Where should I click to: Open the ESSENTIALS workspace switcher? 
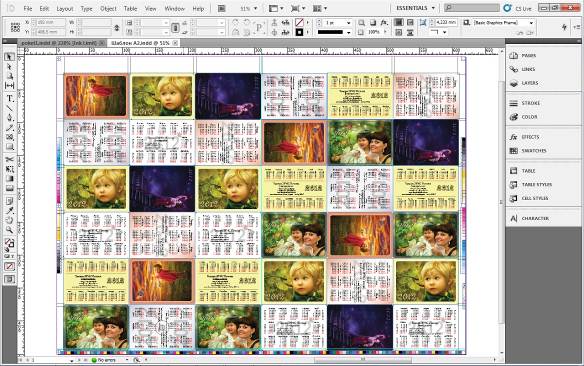(x=415, y=8)
